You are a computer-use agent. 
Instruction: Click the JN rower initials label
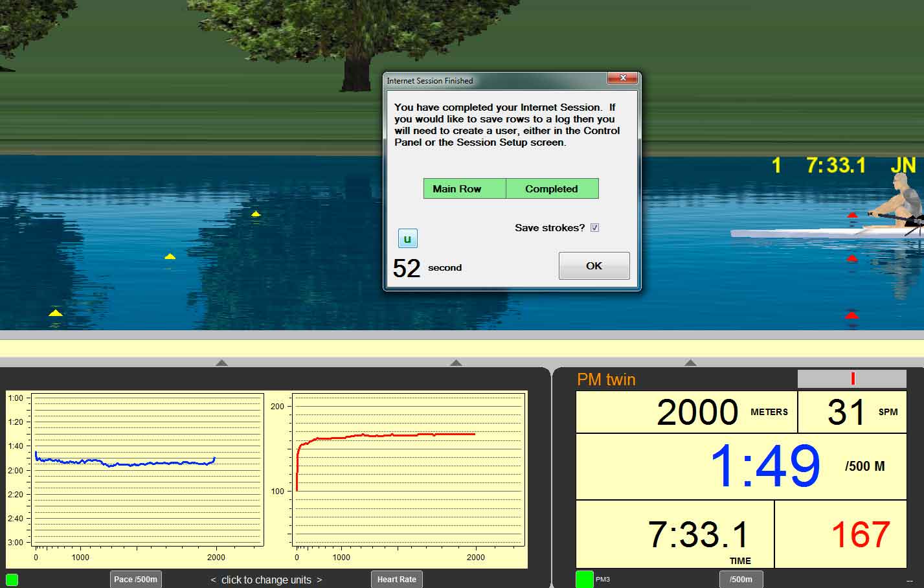(903, 166)
